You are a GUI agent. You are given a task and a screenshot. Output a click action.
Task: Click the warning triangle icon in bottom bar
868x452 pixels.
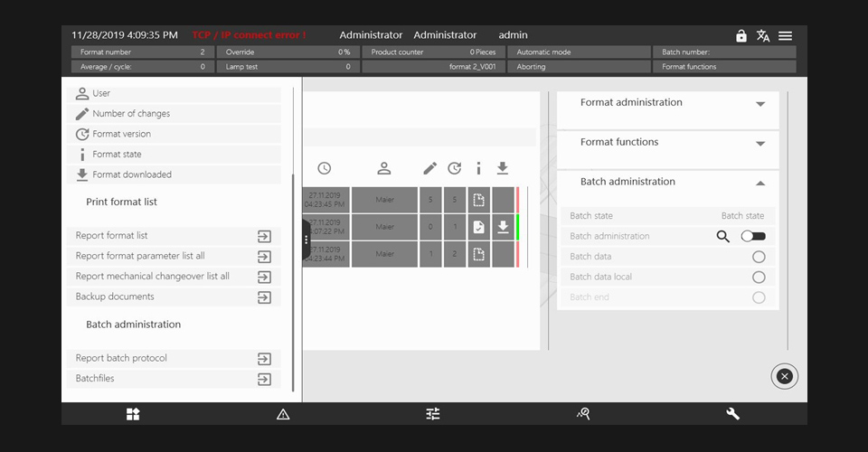coord(283,414)
